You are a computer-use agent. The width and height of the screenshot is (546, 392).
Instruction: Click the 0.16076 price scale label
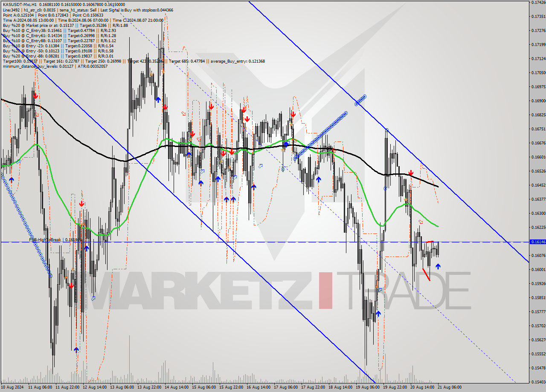(x=538, y=255)
